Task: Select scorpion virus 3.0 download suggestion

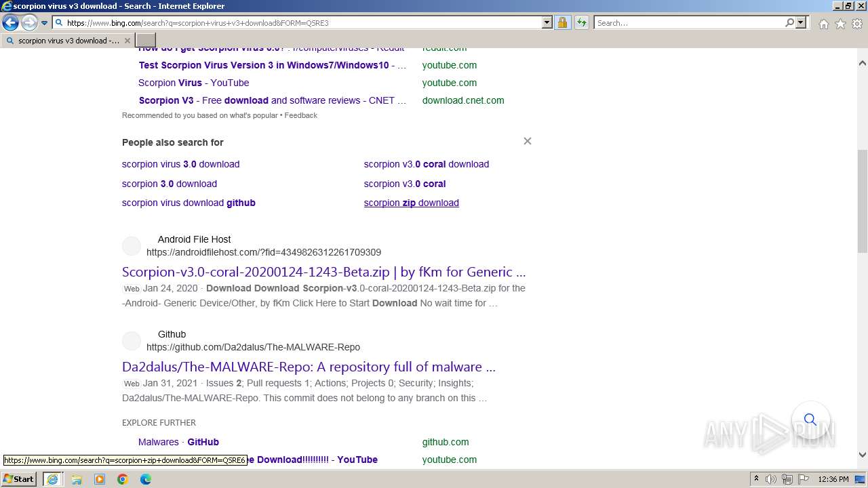Action: (180, 164)
